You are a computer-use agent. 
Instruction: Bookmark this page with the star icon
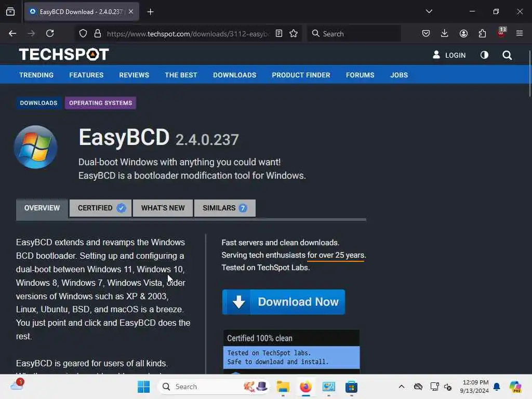click(294, 33)
